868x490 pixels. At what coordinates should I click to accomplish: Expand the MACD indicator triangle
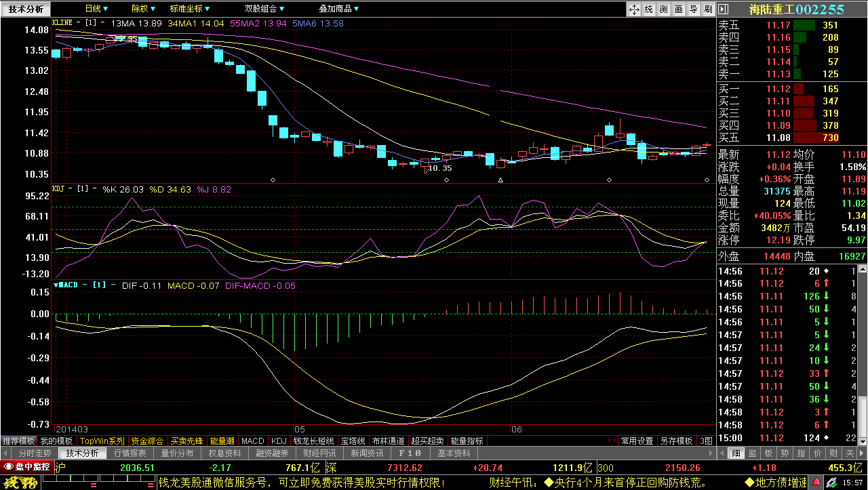[x=56, y=285]
